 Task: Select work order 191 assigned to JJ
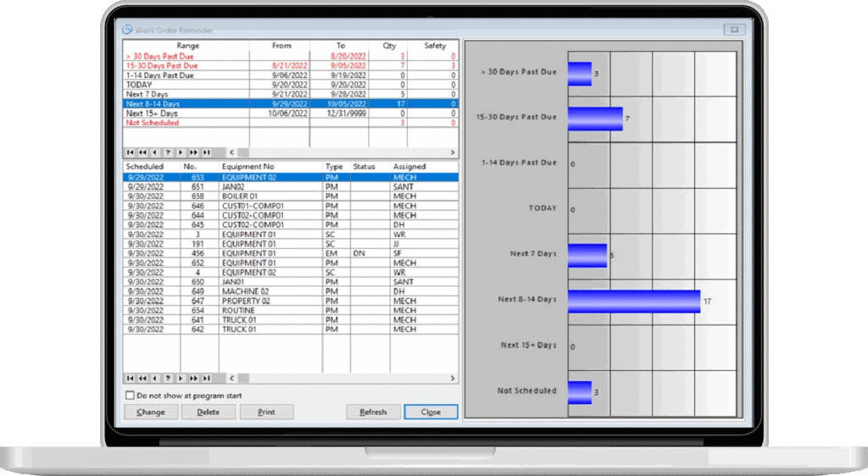291,244
